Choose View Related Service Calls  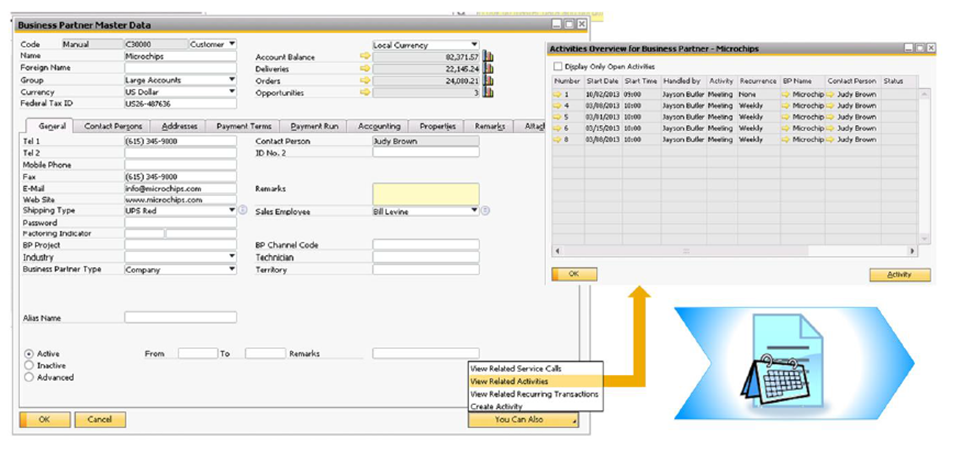[x=535, y=369]
